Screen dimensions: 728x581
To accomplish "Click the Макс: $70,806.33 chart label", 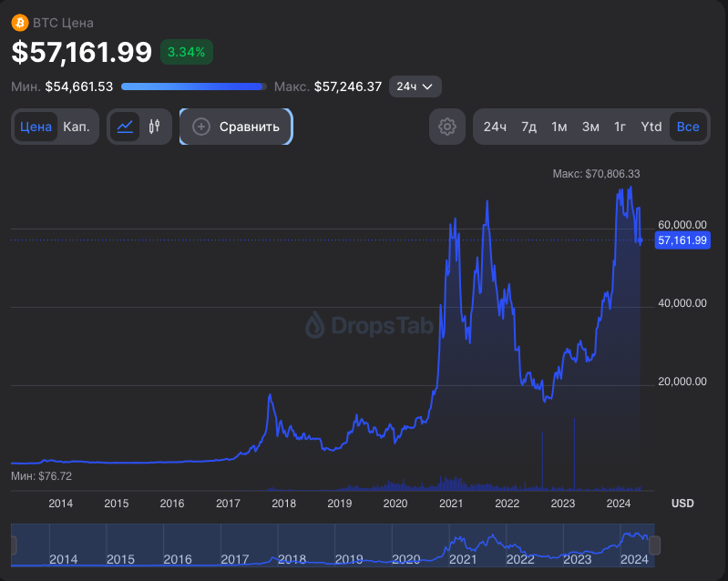I will (596, 174).
